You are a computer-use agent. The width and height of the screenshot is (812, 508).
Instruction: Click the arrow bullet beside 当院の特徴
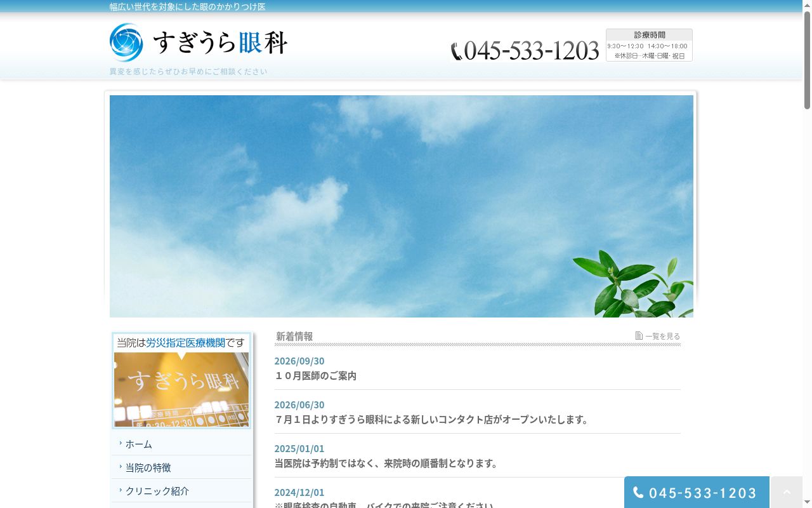tap(121, 467)
